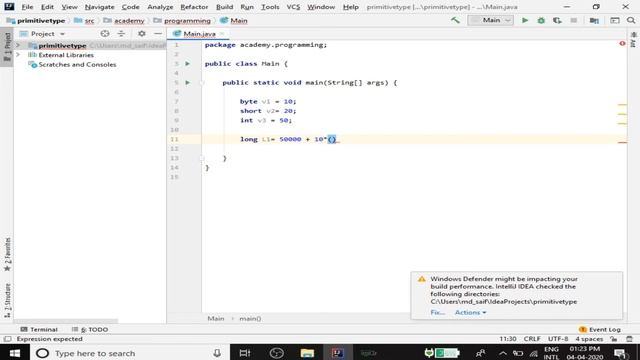Click run gutter arrow beside class Main
This screenshot has height=360, width=640.
(187, 64)
